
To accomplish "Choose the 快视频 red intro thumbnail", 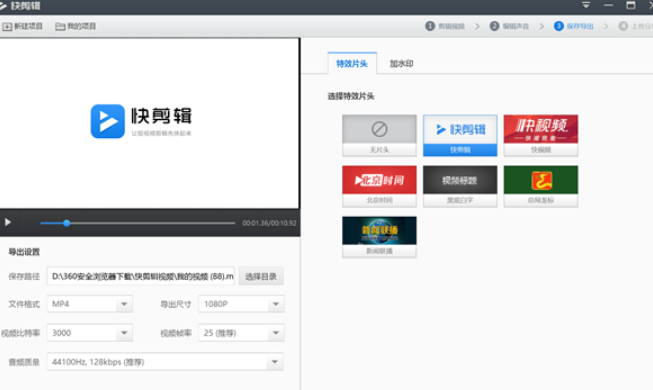I will pos(541,135).
